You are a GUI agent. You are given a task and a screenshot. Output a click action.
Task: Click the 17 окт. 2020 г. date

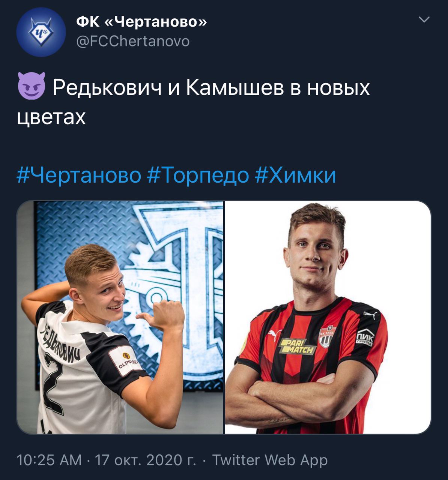tap(145, 460)
